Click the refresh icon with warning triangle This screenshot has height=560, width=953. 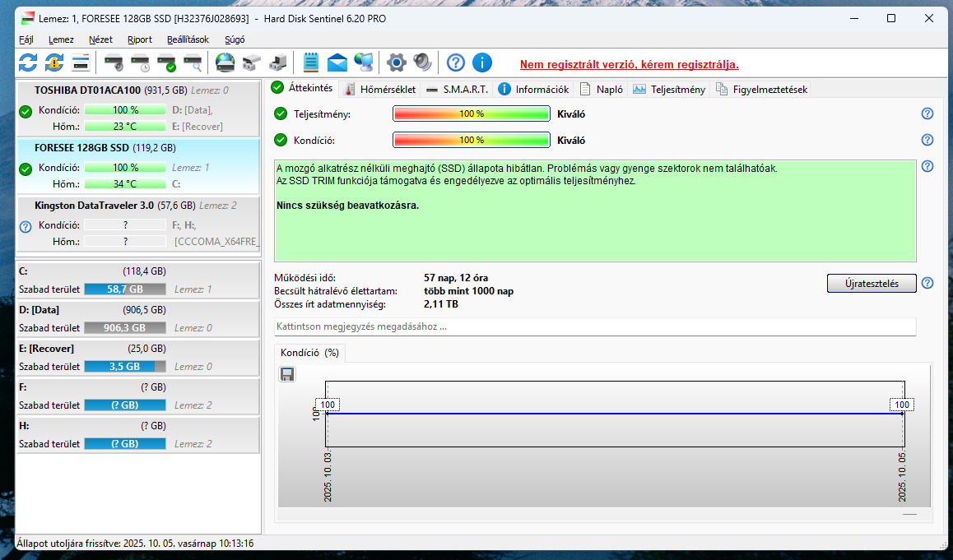coord(54,62)
